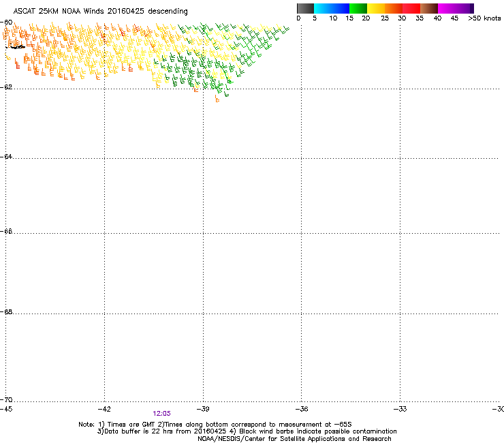Viewport: 504px width, 443px height.
Task: Click the NOAA/NESDIS credit line
Action: click(294, 439)
